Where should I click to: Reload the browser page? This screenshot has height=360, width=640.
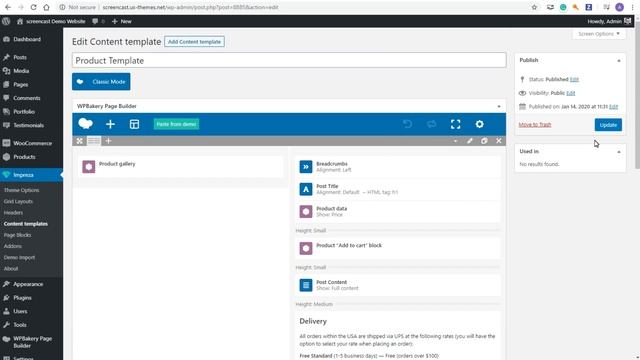33,7
